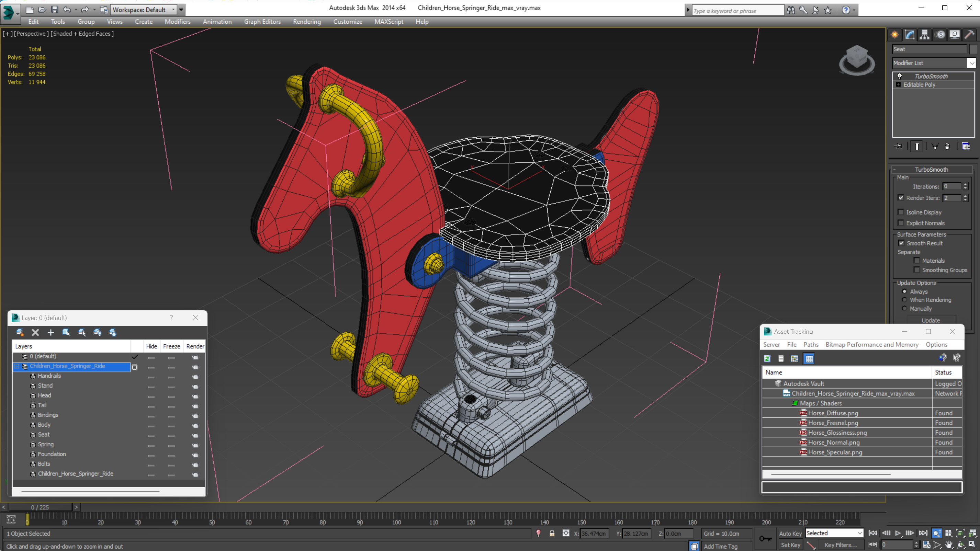Open application menu dropdown arrow
The image size is (980, 551).
pos(18,14)
